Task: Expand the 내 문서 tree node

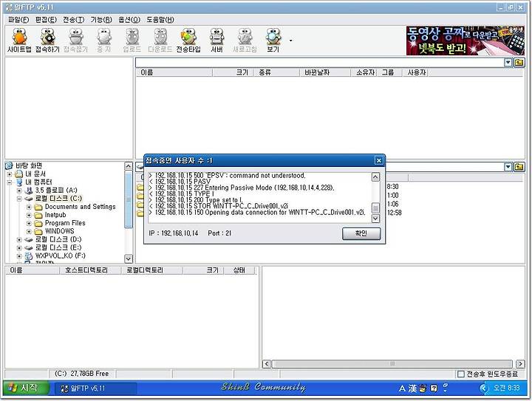Action: 10,174
